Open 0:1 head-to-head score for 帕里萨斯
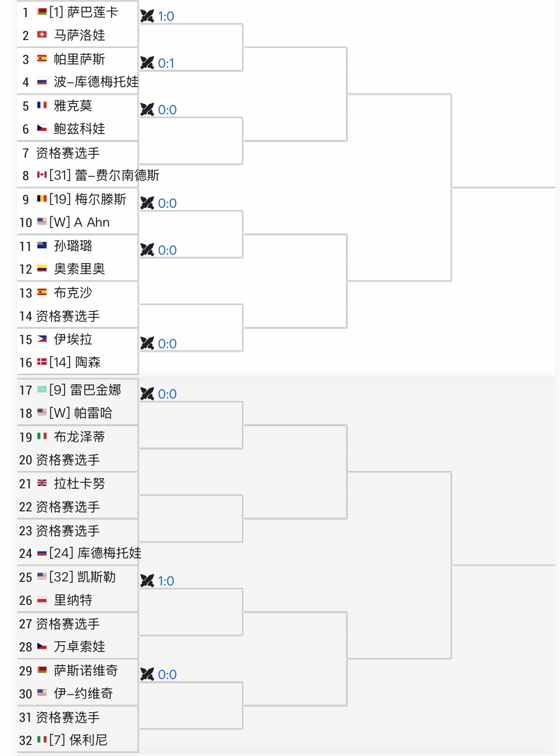Viewport: 560px width, 756px height. tap(166, 63)
